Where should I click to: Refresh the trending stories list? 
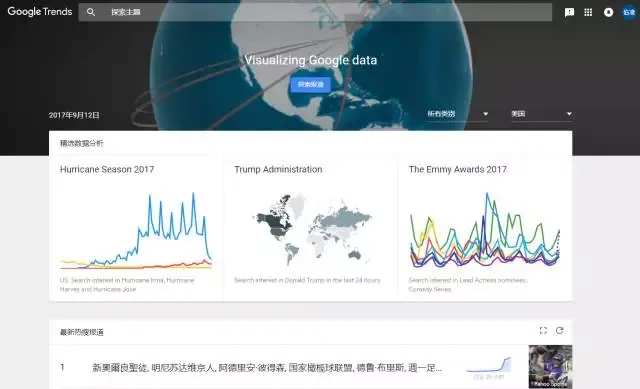(560, 331)
